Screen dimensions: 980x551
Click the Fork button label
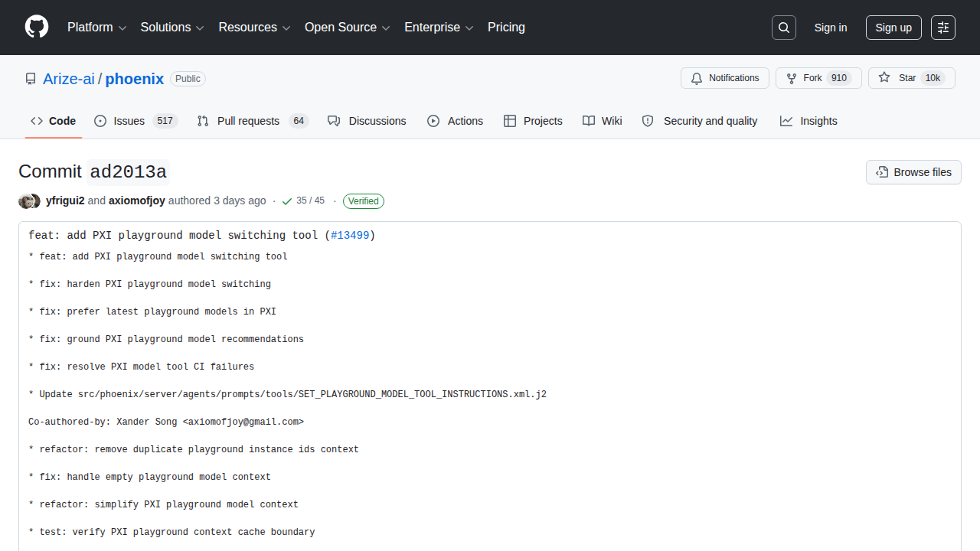812,78
